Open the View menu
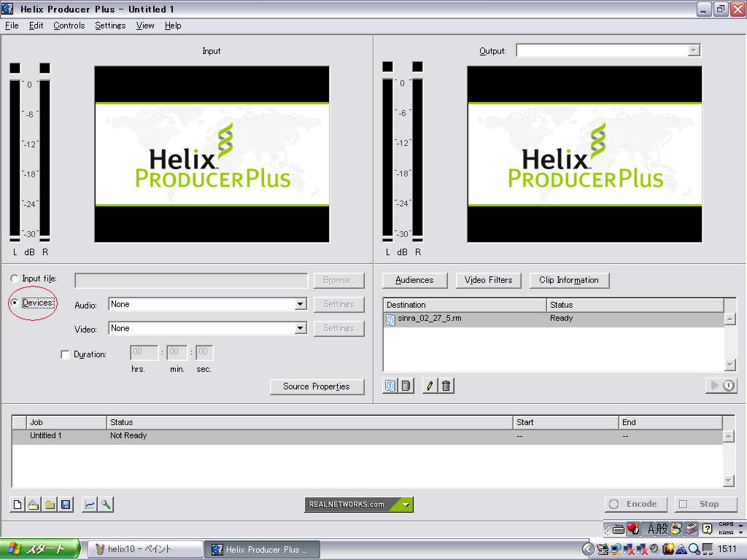Image resolution: width=747 pixels, height=560 pixels. tap(145, 26)
